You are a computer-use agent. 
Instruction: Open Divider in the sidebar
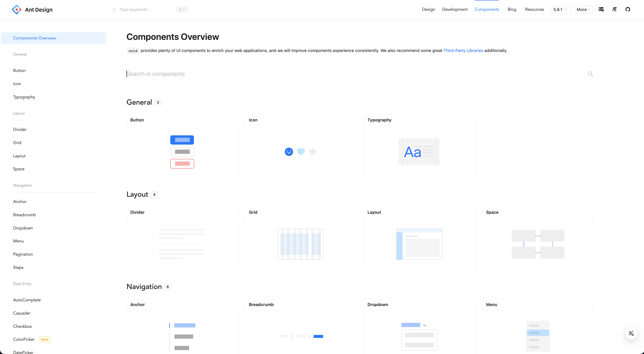click(x=20, y=130)
